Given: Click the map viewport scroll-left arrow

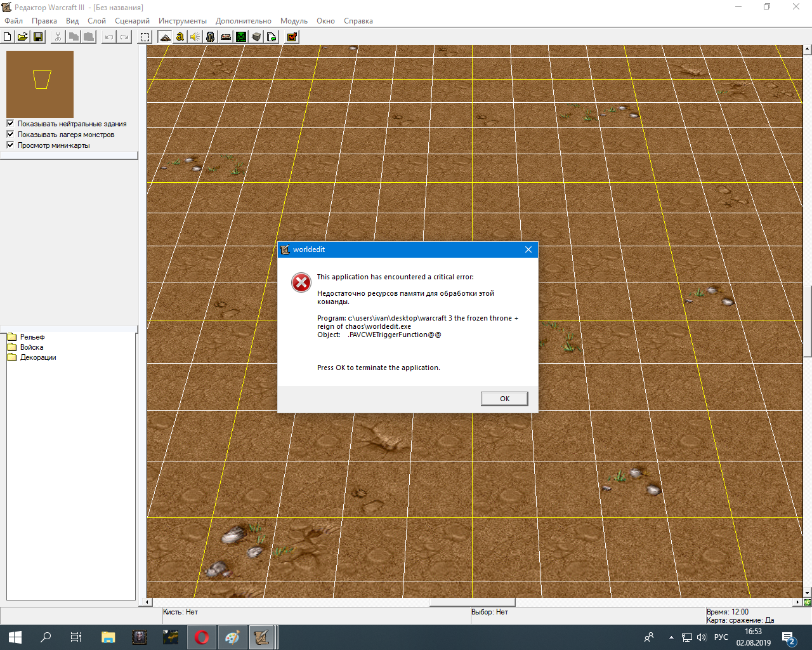Looking at the screenshot, I should pyautogui.click(x=148, y=602).
